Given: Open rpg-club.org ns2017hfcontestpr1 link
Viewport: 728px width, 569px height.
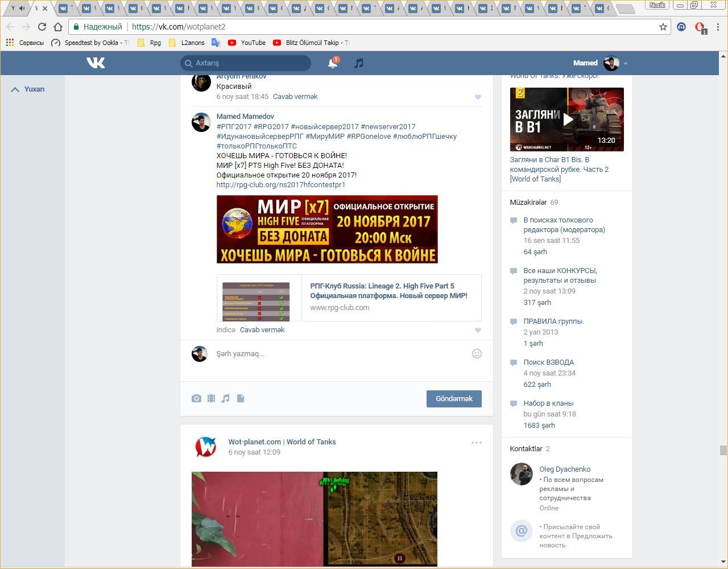Looking at the screenshot, I should tap(281, 185).
